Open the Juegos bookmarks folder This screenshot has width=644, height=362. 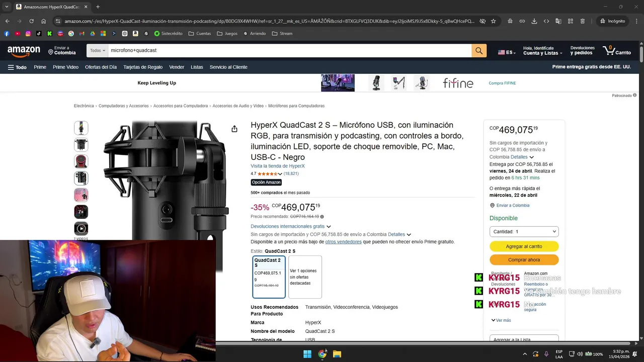click(227, 34)
